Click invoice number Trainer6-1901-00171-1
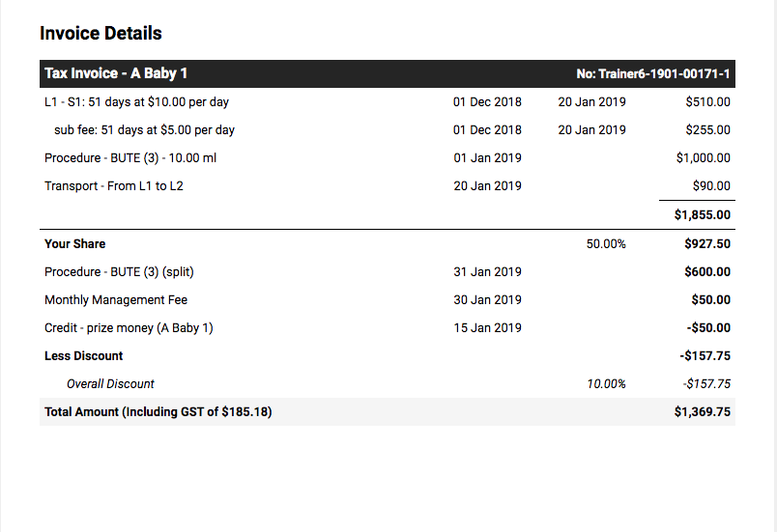 click(x=653, y=73)
